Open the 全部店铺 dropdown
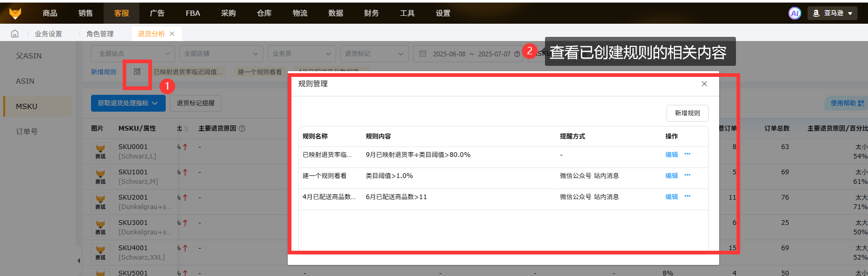The height and width of the screenshot is (276, 868). coord(221,54)
